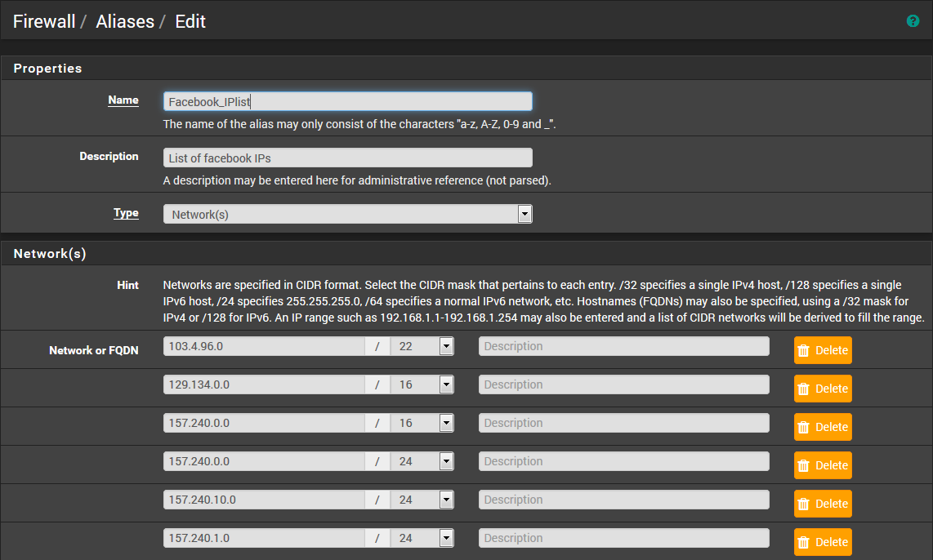Open the Type dropdown showing Network(s)
Screen dimensions: 933x560
coord(348,214)
